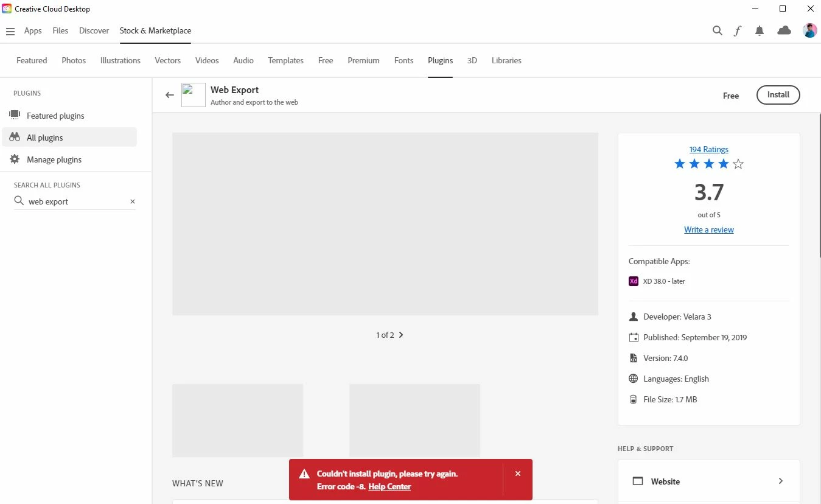821x504 pixels.
Task: Switch to the Discover tab
Action: (94, 30)
